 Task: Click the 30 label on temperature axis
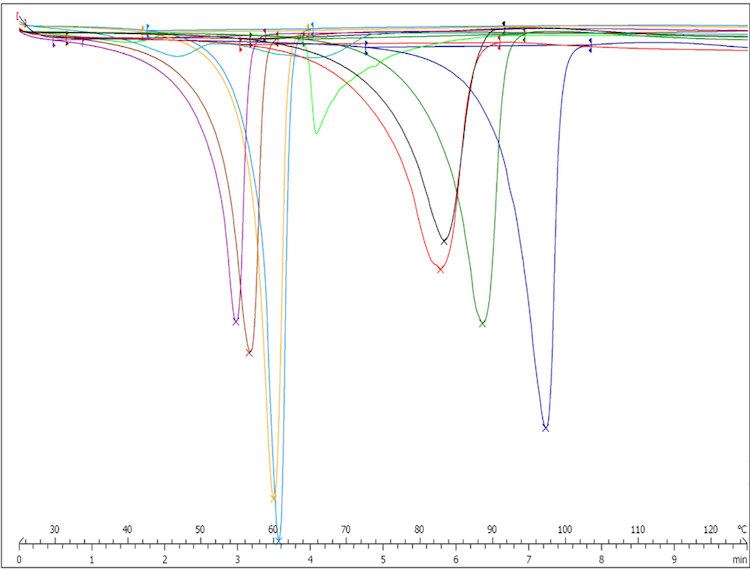pyautogui.click(x=54, y=529)
